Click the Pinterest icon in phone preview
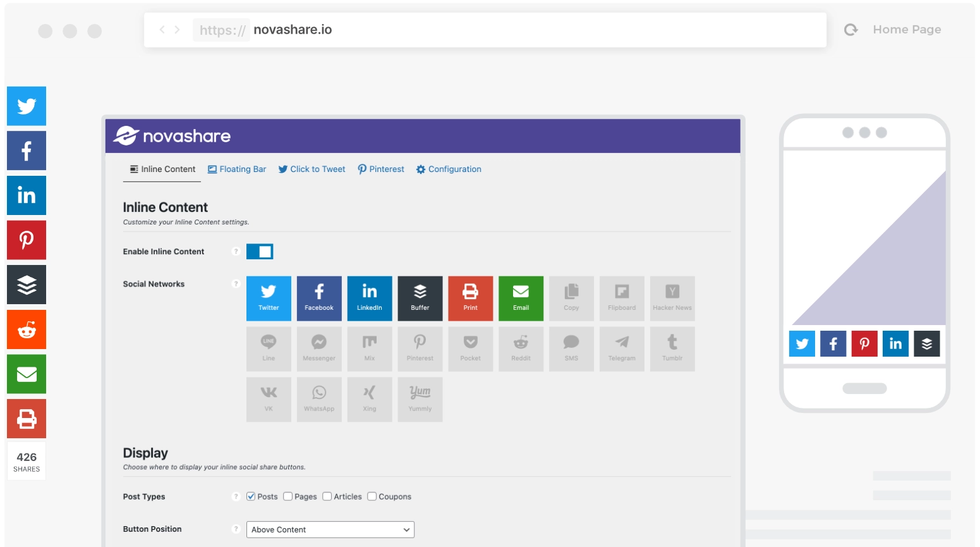Viewport: 980px width, 547px height. 864,343
